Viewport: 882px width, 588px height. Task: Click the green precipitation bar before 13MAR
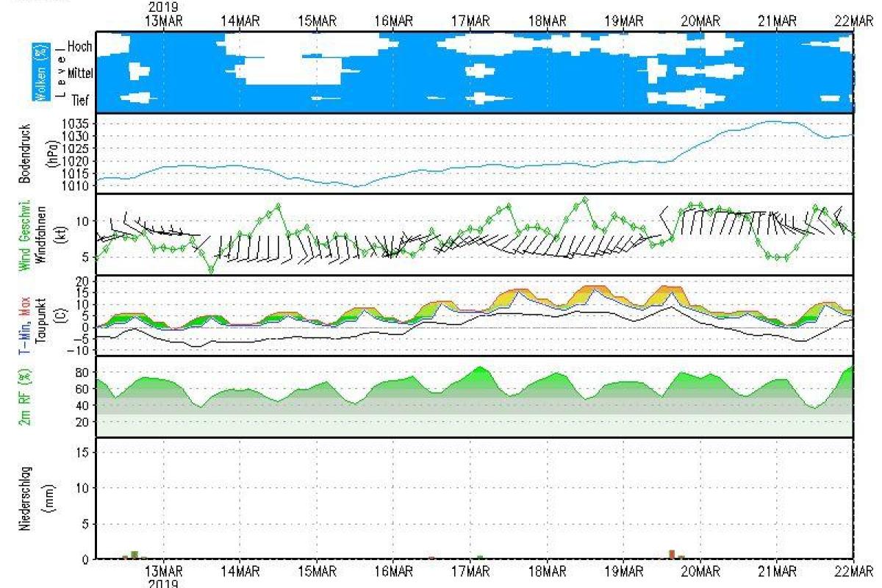[135, 555]
